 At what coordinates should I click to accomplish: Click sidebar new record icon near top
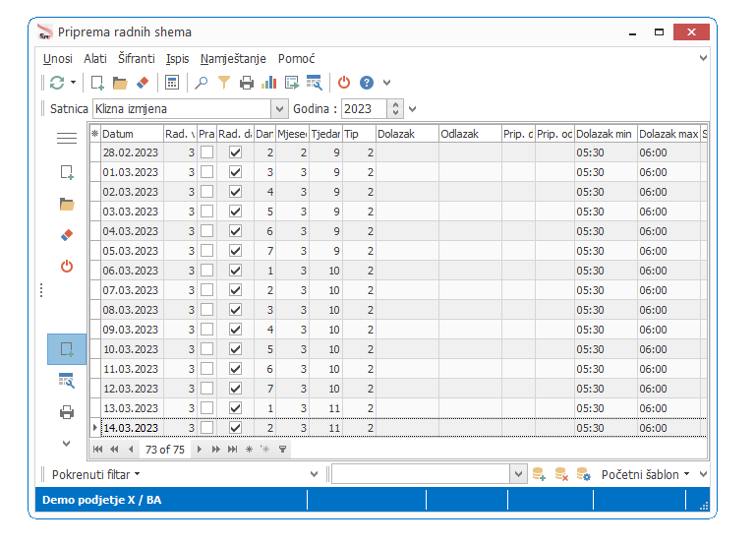point(67,172)
